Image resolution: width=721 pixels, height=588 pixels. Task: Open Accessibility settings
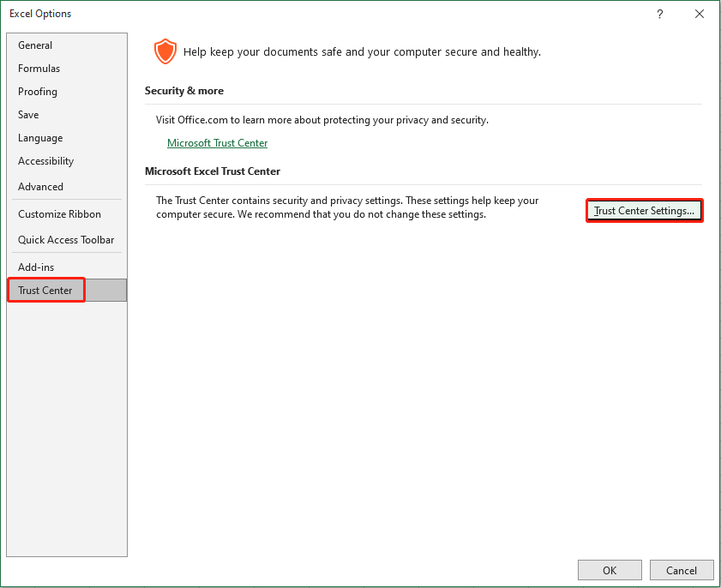45,160
